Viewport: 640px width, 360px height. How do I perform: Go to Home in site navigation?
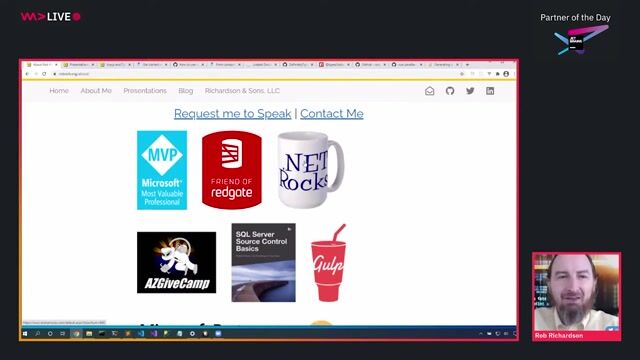point(59,91)
